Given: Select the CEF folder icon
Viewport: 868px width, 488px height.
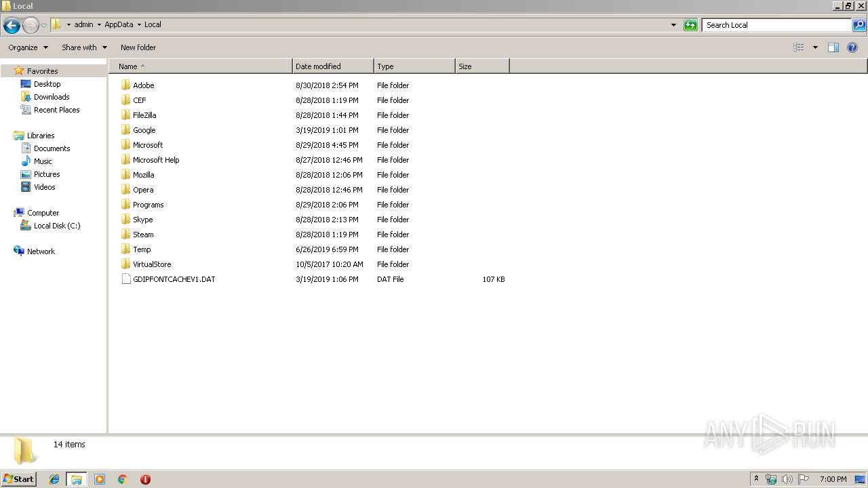Looking at the screenshot, I should point(125,100).
